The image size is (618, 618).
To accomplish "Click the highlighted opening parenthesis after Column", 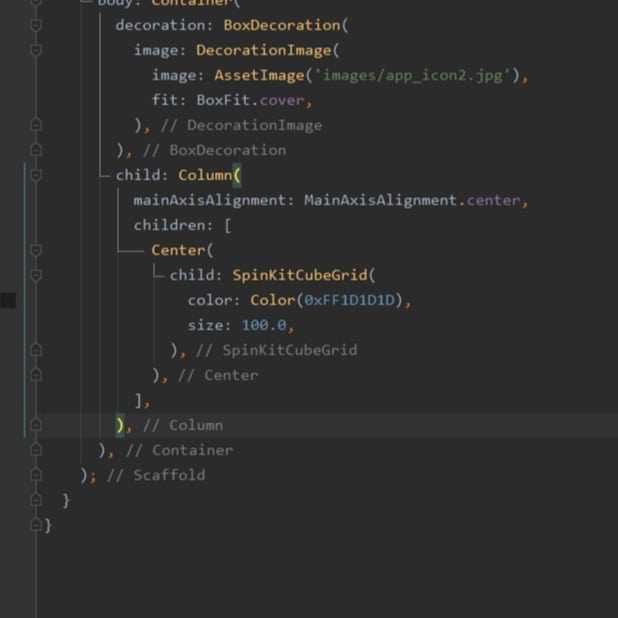I will click(237, 175).
